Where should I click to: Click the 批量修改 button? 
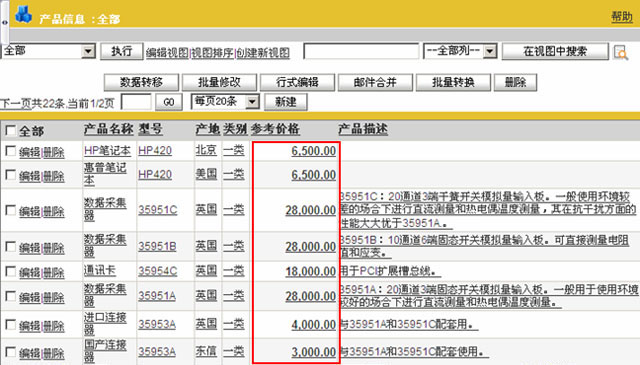[219, 82]
